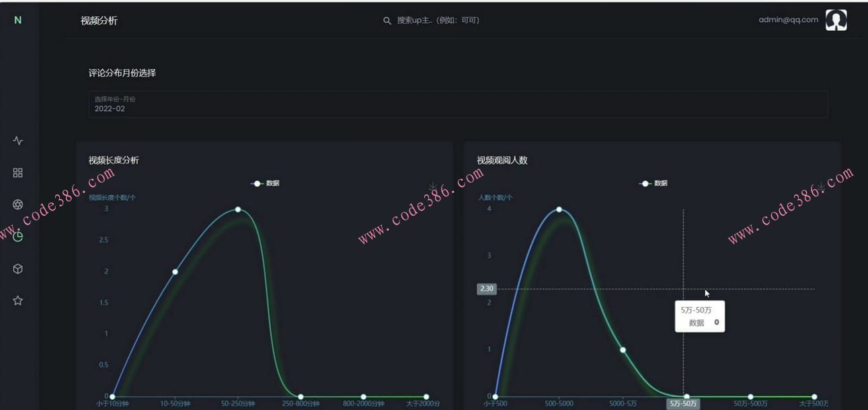
Task: Click the 500-5000 axis label
Action: click(x=559, y=404)
